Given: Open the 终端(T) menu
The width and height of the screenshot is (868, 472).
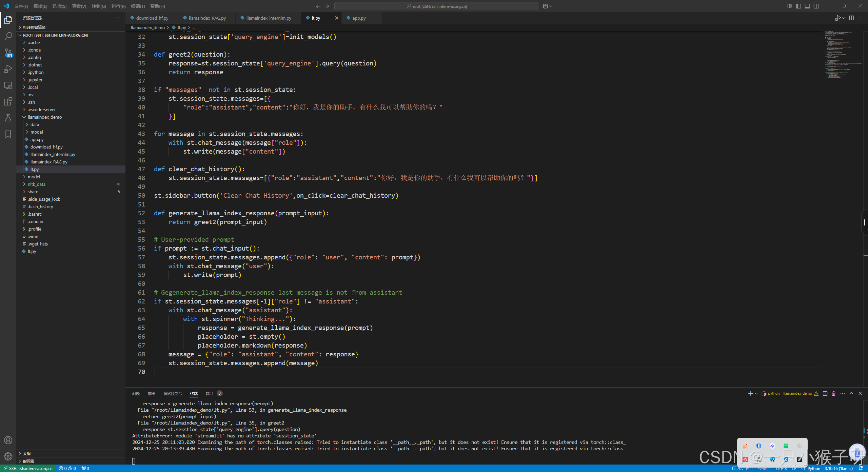Looking at the screenshot, I should click(138, 6).
